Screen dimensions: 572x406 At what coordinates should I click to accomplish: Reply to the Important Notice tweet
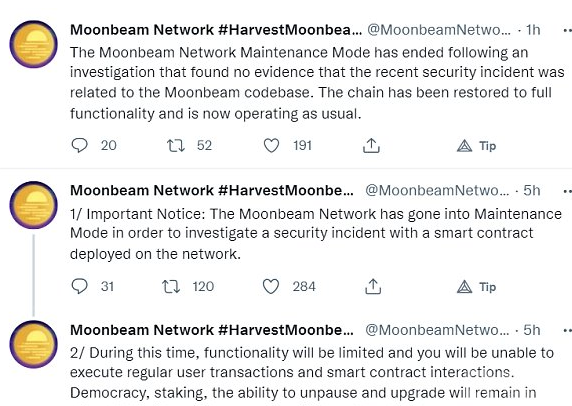[79, 286]
